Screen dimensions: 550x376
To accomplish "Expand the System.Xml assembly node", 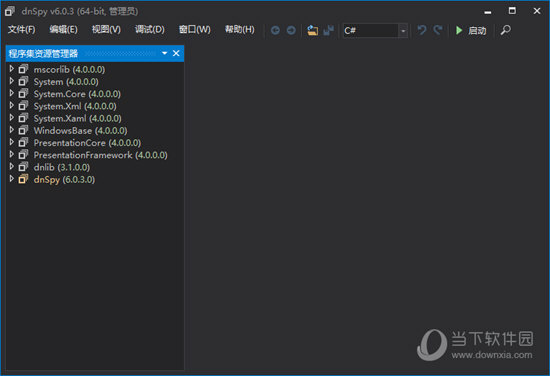I will click(12, 105).
